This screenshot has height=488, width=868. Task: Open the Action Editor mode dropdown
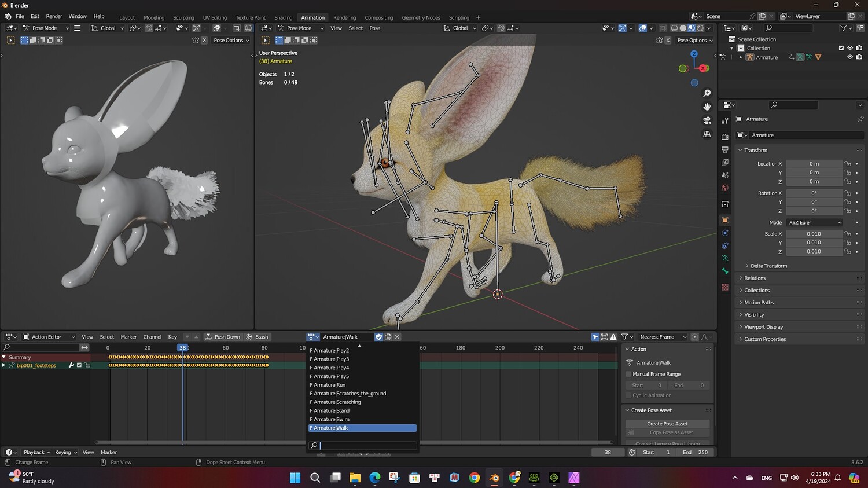pyautogui.click(x=49, y=337)
